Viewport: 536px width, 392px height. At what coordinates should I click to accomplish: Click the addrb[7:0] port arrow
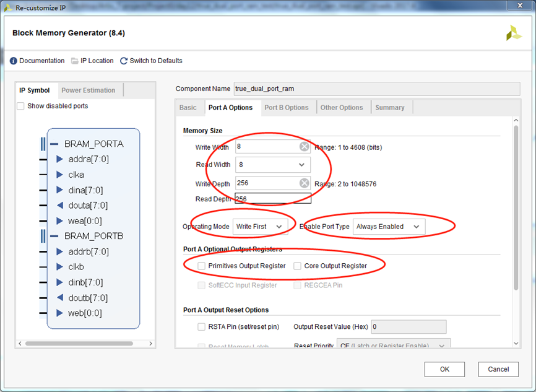pos(59,251)
